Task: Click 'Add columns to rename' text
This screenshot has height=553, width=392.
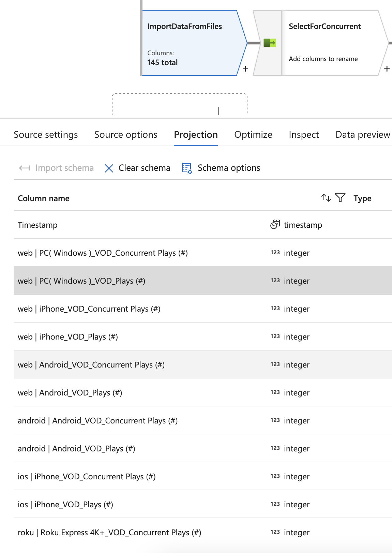Action: 323,59
